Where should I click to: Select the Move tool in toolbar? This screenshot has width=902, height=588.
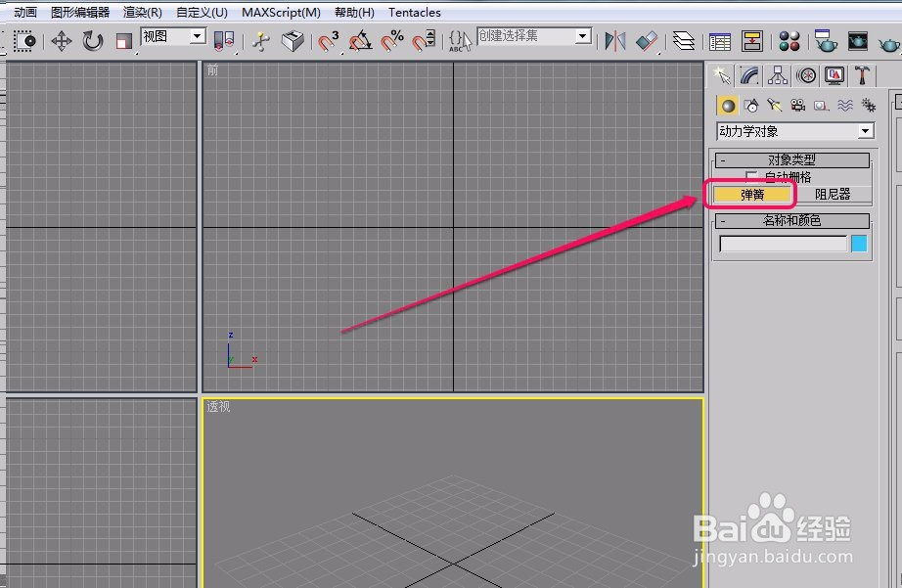pyautogui.click(x=61, y=41)
